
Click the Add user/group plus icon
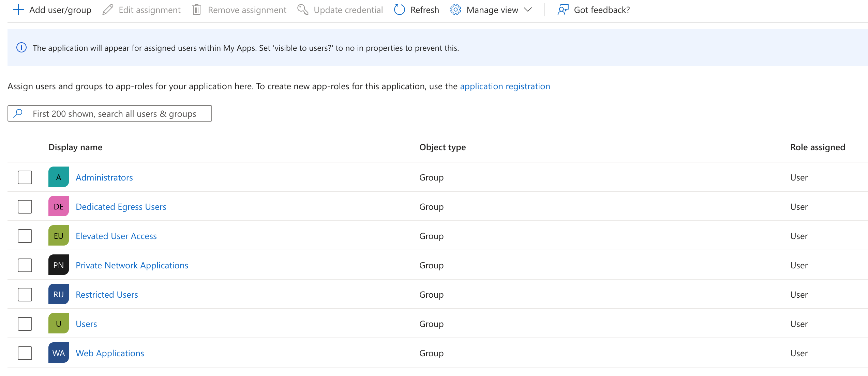pos(18,10)
